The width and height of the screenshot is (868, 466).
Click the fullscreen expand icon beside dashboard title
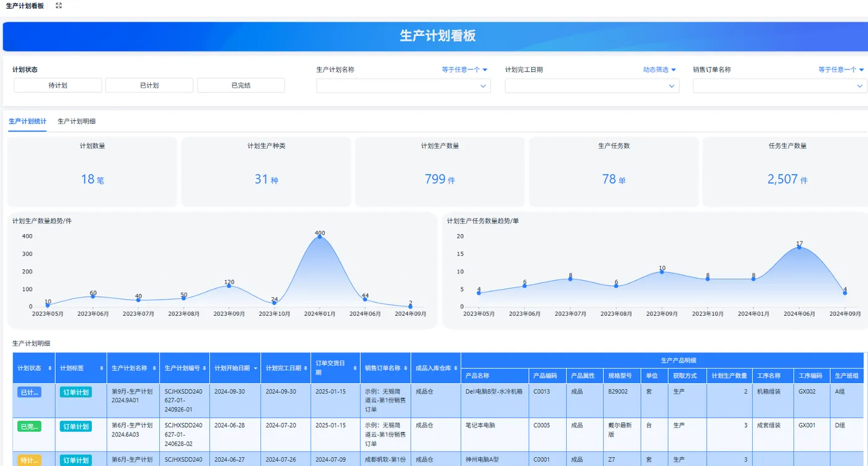pos(59,6)
